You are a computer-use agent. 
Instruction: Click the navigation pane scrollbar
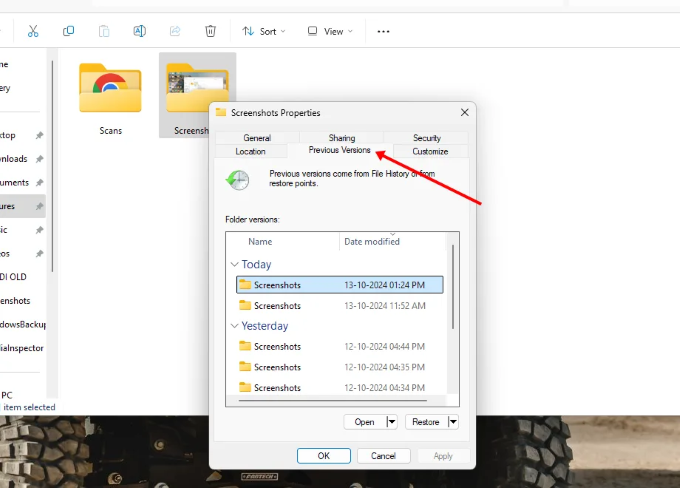point(52,167)
